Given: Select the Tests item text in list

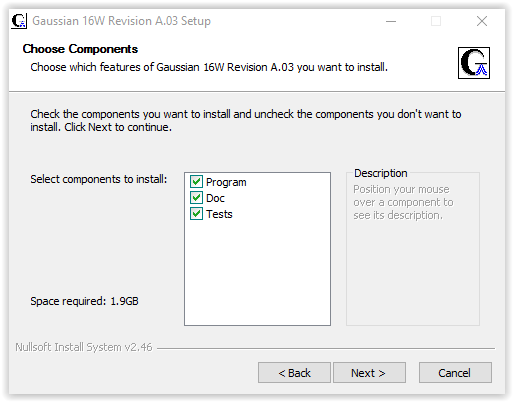Looking at the screenshot, I should pos(219,214).
